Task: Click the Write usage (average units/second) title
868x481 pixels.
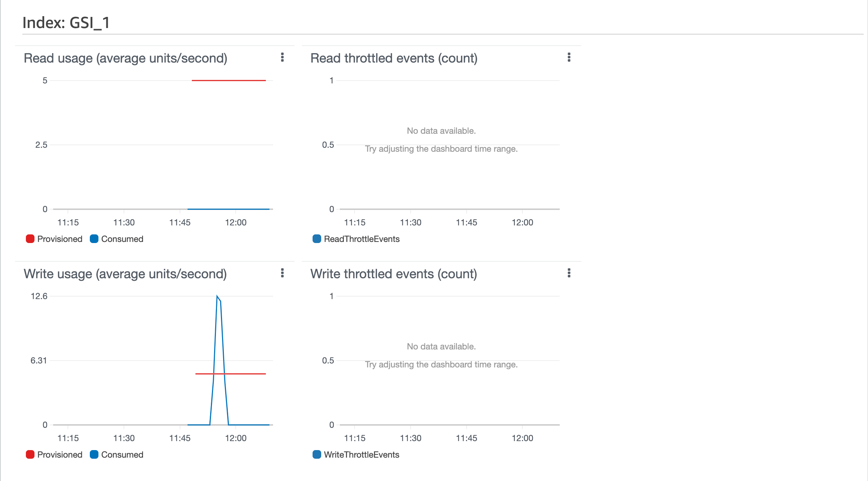Action: (125, 274)
